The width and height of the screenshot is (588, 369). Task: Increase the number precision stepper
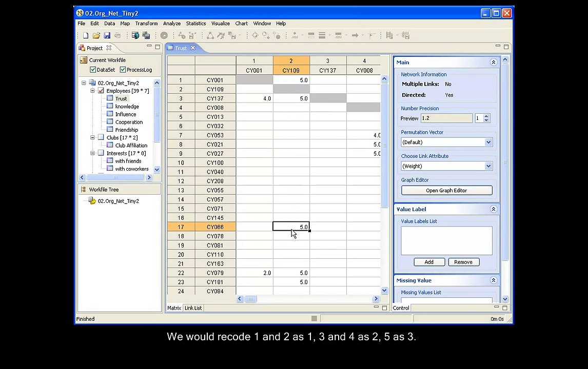click(486, 116)
